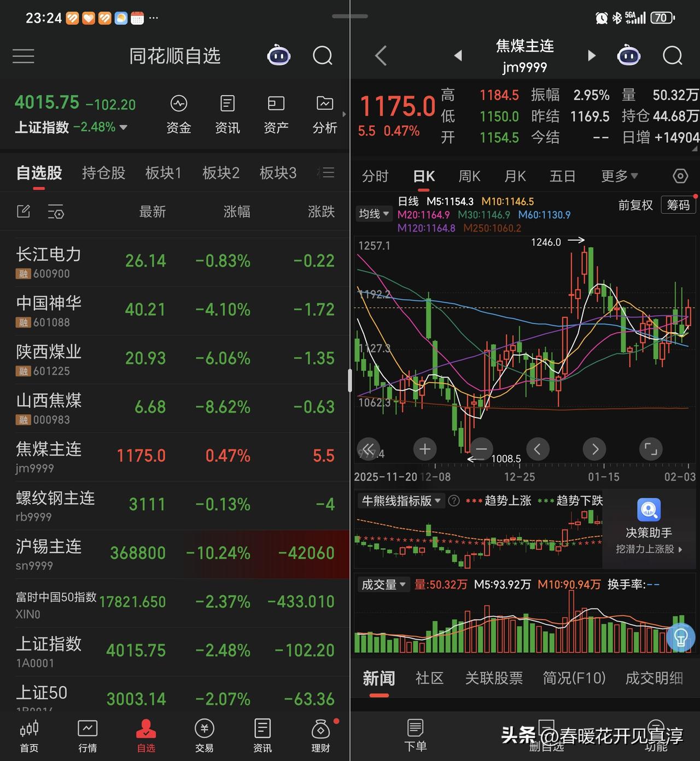Open the 简况(F10) tab
This screenshot has width=700, height=761.
[574, 678]
